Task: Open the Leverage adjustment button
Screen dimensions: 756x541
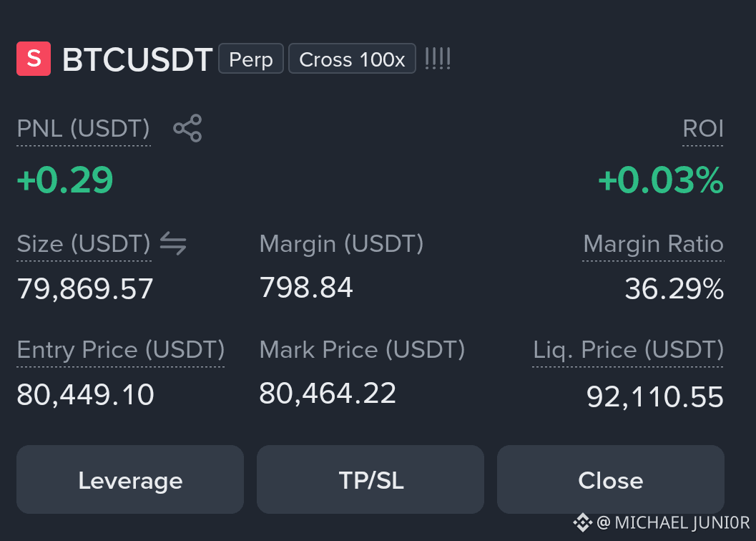Action: pyautogui.click(x=130, y=479)
